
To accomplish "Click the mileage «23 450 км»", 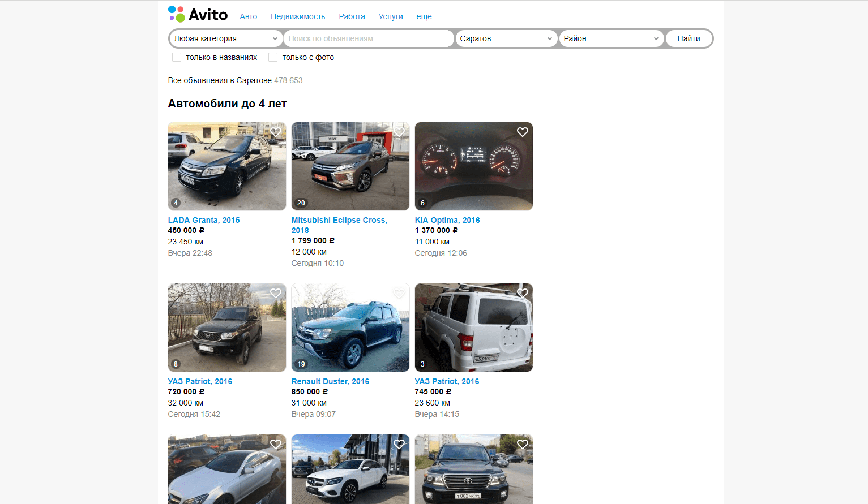I will (186, 242).
